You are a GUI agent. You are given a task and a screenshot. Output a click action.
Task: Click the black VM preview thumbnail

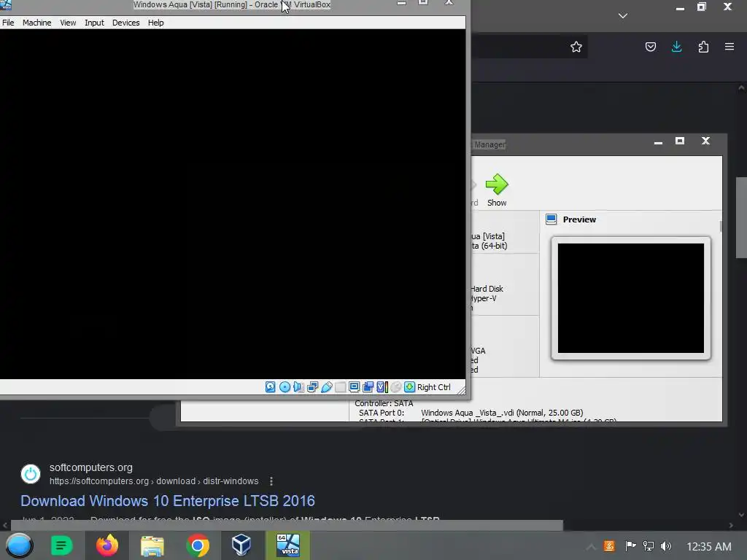click(631, 298)
